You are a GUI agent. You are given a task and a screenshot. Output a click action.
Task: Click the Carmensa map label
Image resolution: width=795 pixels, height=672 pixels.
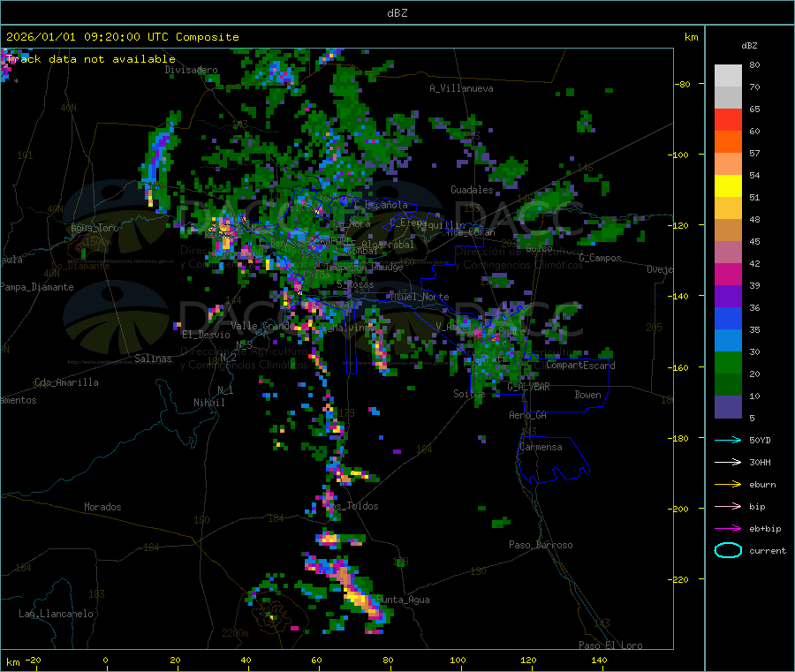(541, 447)
